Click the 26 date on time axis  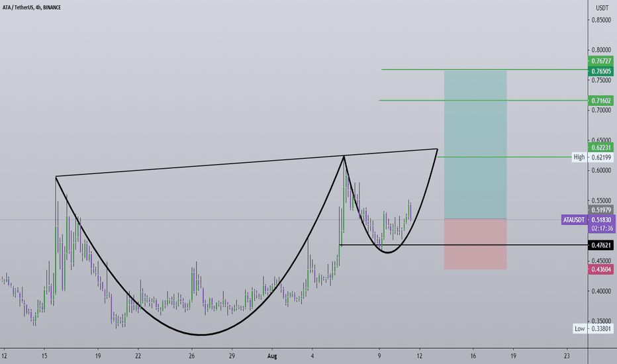click(x=191, y=356)
